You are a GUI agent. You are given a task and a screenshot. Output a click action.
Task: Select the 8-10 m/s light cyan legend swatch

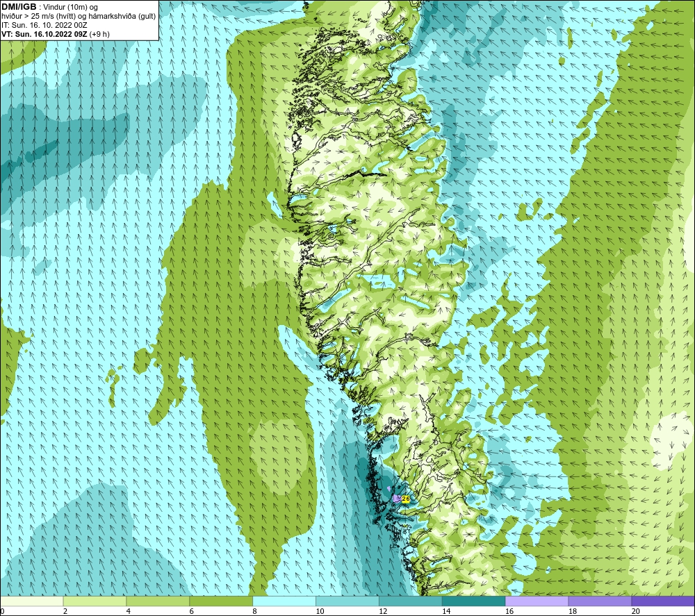[284, 601]
